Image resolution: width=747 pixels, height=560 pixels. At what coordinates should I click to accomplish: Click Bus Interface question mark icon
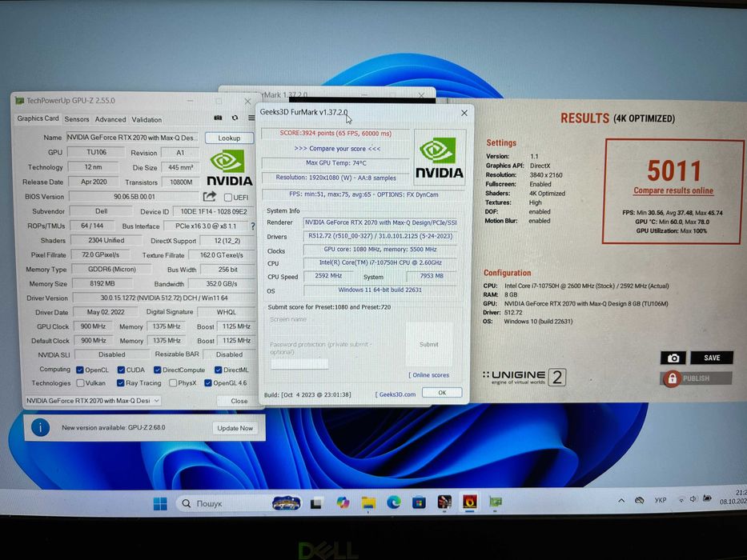[252, 226]
